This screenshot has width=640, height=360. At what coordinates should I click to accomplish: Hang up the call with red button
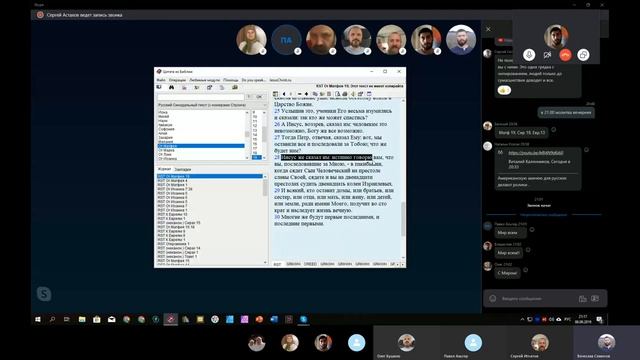click(x=565, y=55)
